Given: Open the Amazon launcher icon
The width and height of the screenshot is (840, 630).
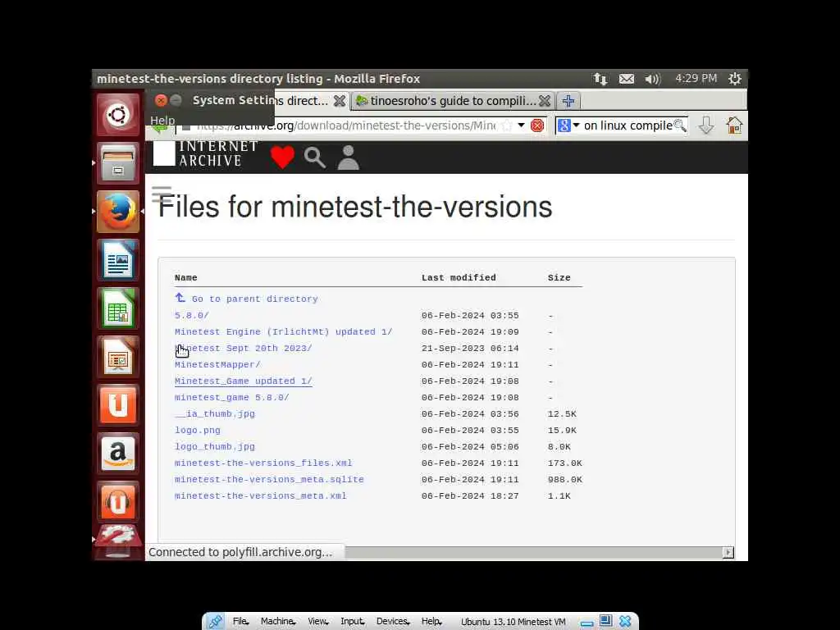Looking at the screenshot, I should 118,454.
